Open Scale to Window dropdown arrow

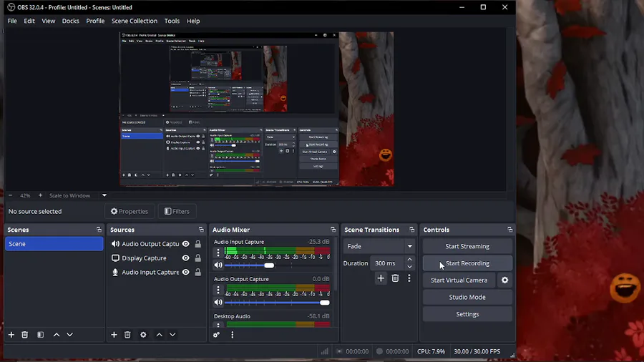[104, 195]
